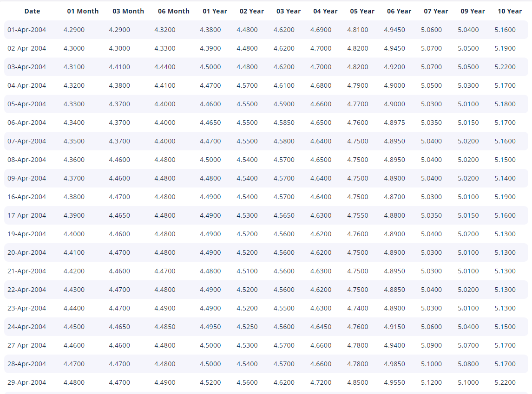Select the 07-Apr-2004 date cell
Image resolution: width=532 pixels, height=394 pixels.
point(27,141)
